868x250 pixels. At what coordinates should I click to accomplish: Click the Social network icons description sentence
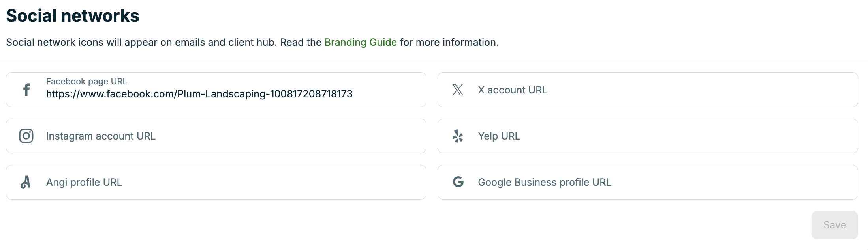252,42
